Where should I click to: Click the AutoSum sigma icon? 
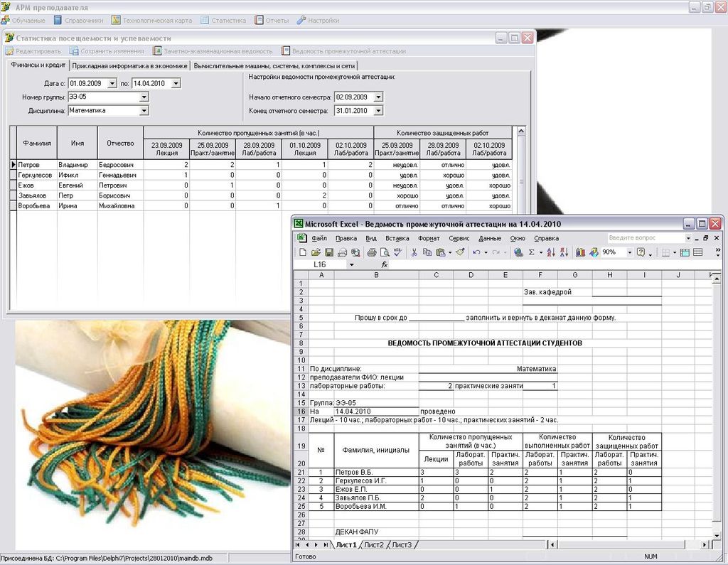[x=532, y=252]
